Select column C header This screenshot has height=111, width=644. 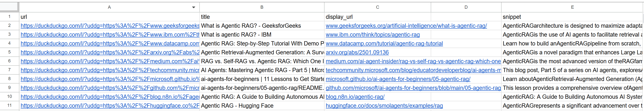click(377, 7)
